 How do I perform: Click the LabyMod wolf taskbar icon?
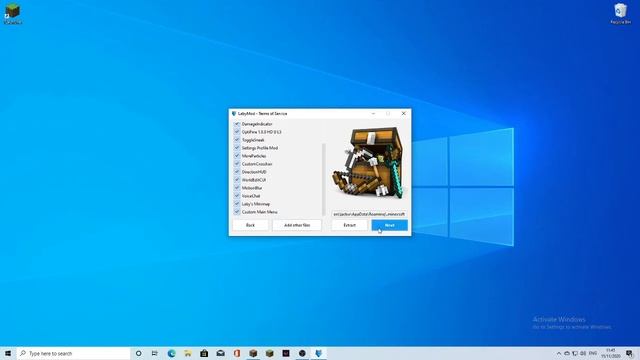pos(318,353)
